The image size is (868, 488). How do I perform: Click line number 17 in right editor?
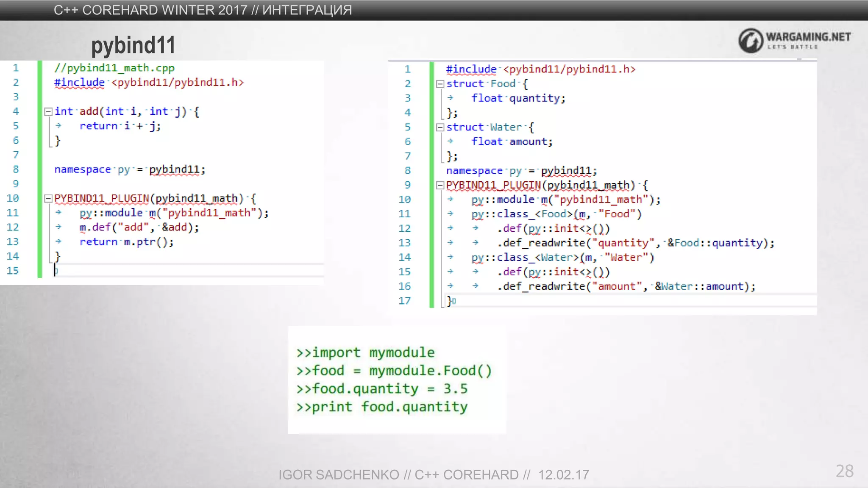pyautogui.click(x=404, y=301)
